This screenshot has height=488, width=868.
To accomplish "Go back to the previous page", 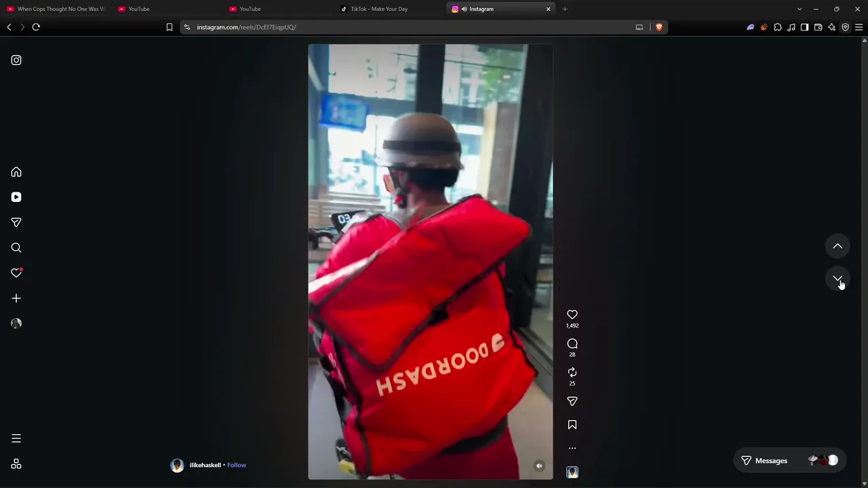I will pos(9,27).
